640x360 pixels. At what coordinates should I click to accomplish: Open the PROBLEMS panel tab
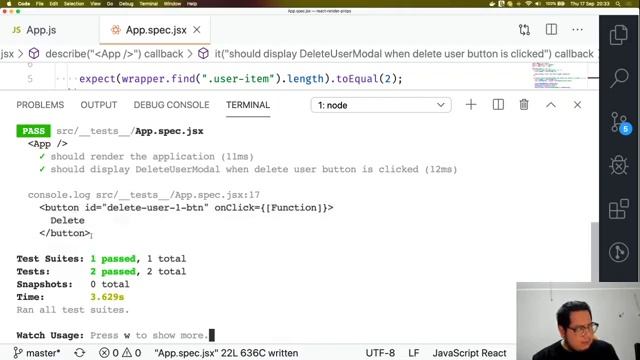pos(40,105)
